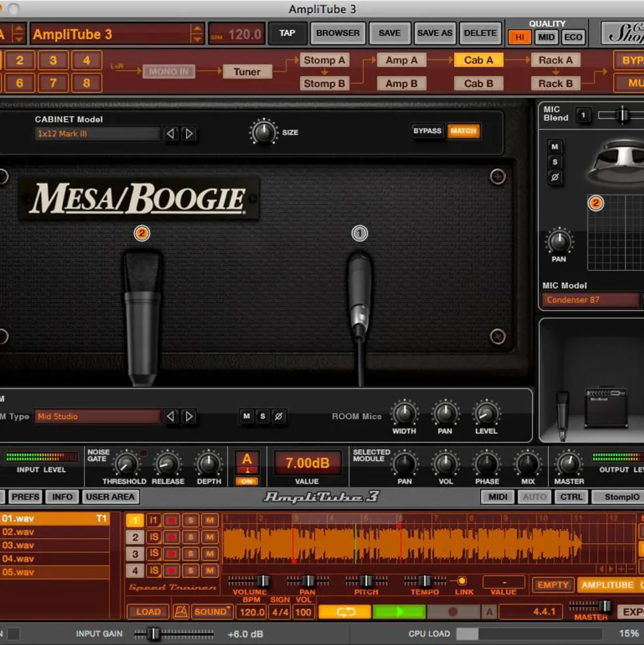644x645 pixels.
Task: Select next room type
Action: tap(188, 416)
